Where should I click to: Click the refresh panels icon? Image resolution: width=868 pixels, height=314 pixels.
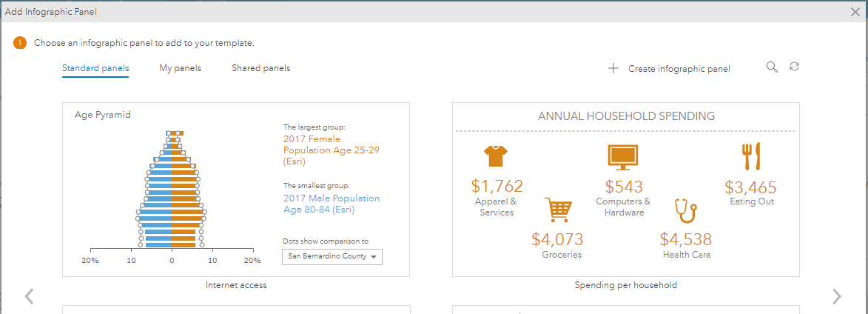coord(794,67)
